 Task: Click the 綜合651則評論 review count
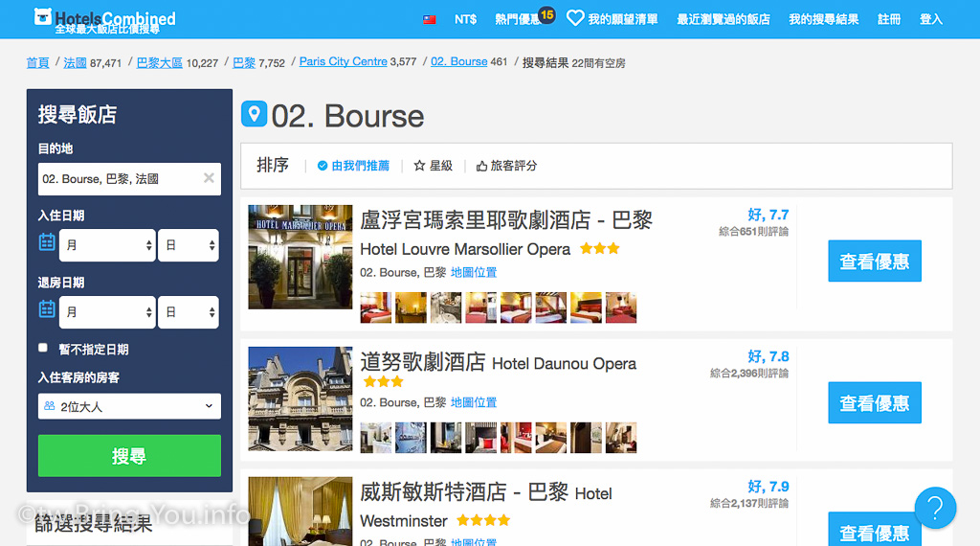[x=754, y=232]
